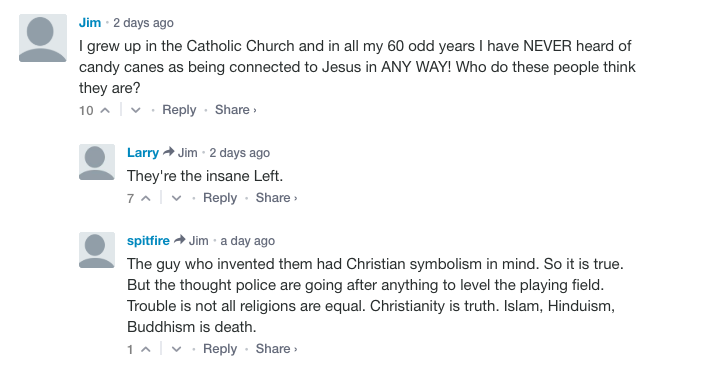The width and height of the screenshot is (704, 374).
Task: Open spitfire's username profile link
Action: click(x=148, y=241)
